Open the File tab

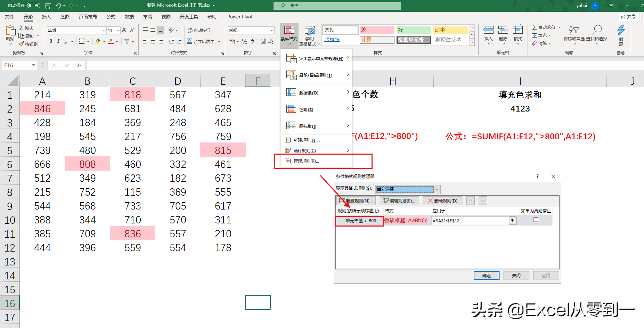9,17
